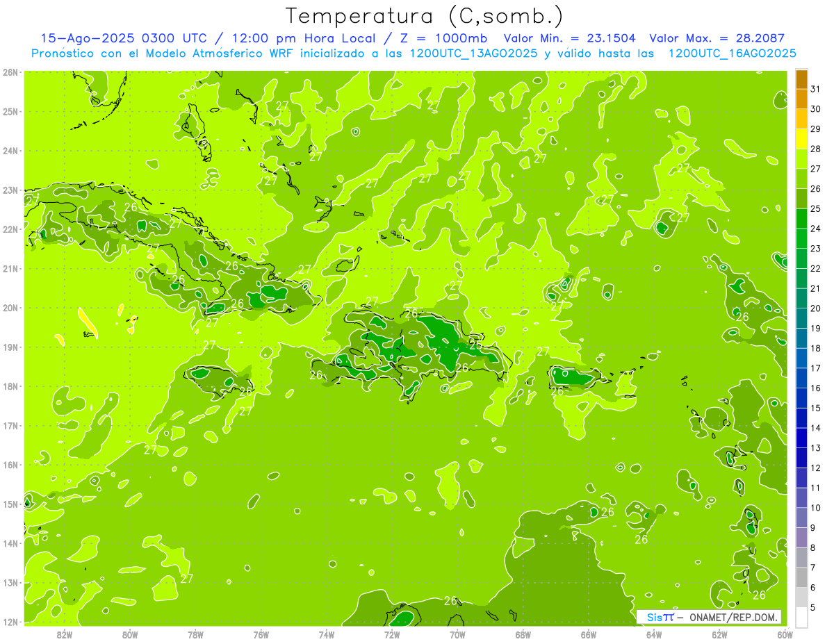Click the "24N" latitude axis label
The height and width of the screenshot is (644, 834).
pyautogui.click(x=10, y=151)
